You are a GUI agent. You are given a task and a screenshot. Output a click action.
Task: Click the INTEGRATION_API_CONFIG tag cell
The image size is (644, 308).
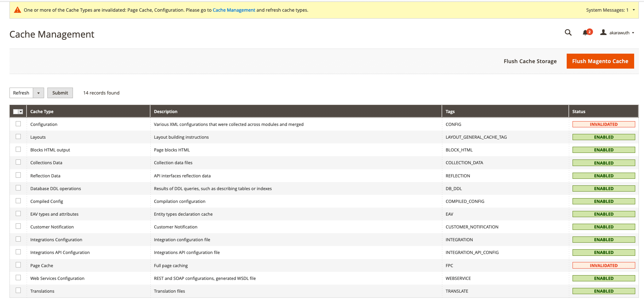(x=472, y=253)
